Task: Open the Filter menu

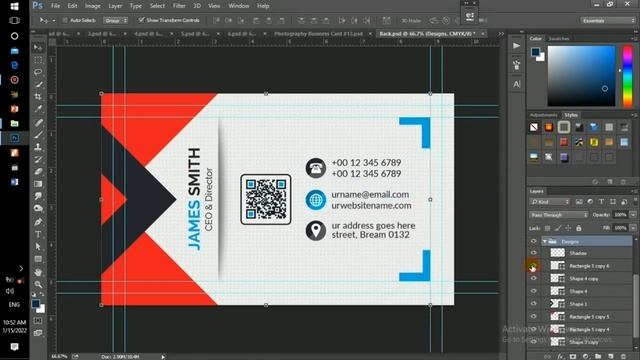Action: tap(179, 6)
